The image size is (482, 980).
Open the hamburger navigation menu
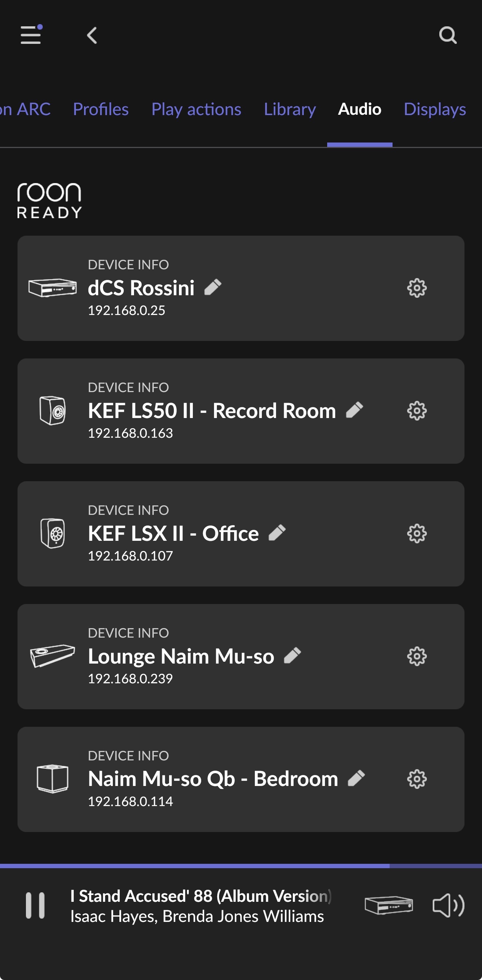(31, 35)
